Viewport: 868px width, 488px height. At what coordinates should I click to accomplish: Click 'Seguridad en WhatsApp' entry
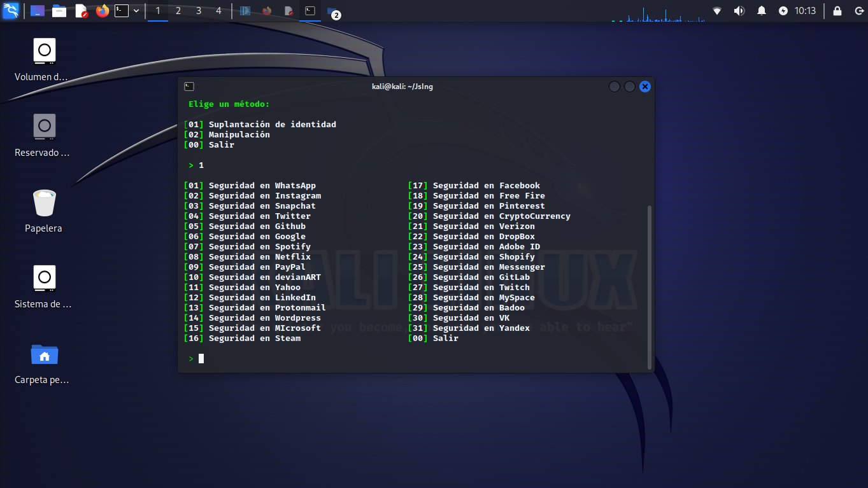[262, 186]
